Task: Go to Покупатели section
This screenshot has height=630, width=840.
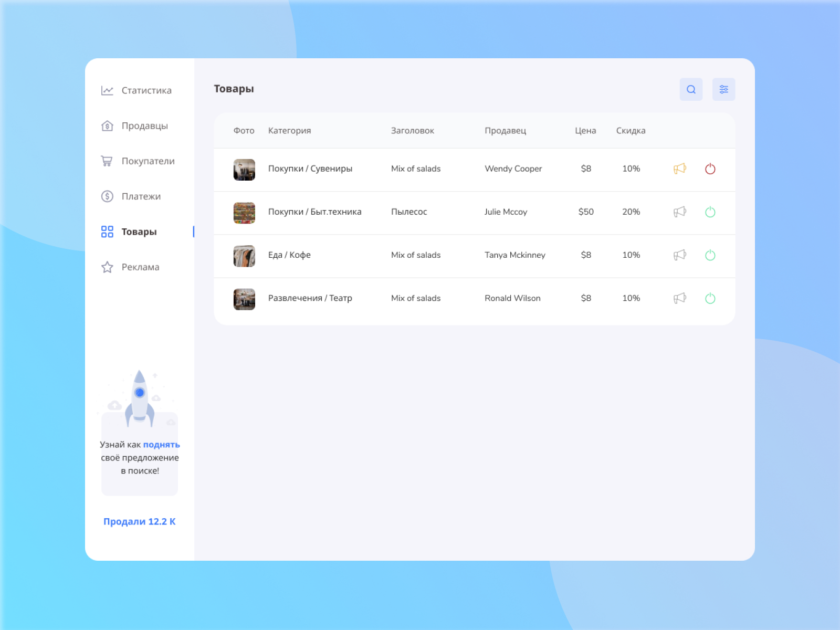Action: pos(148,161)
